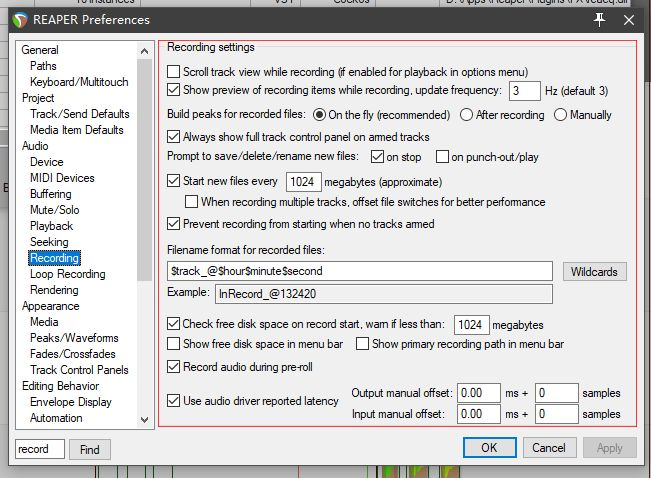651x478 pixels.
Task: Enable offset file switches option
Action: click(191, 201)
